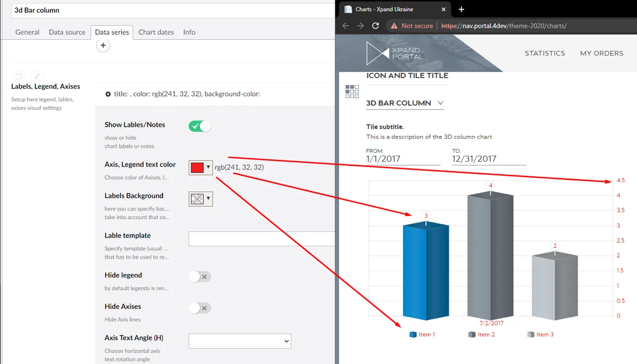Click the tiles grid icon

352,92
